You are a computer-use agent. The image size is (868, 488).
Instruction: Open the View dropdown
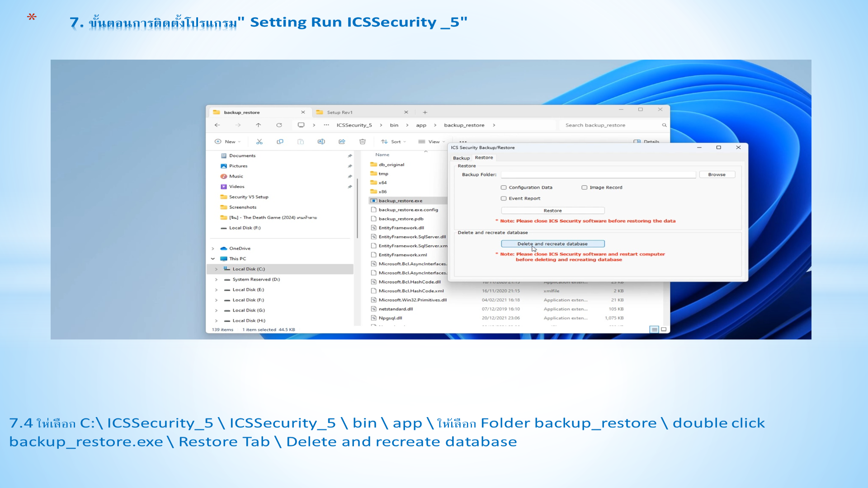click(x=431, y=141)
